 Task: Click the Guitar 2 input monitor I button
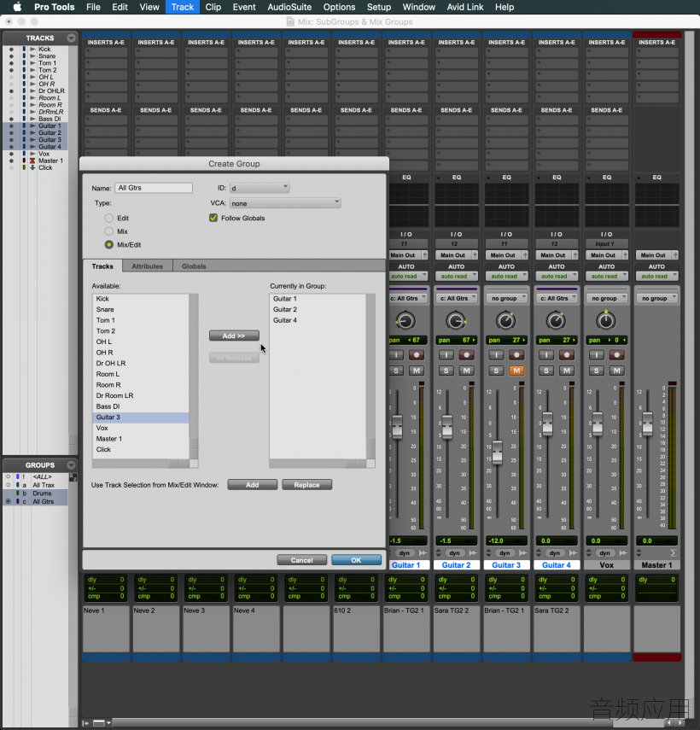click(x=446, y=355)
